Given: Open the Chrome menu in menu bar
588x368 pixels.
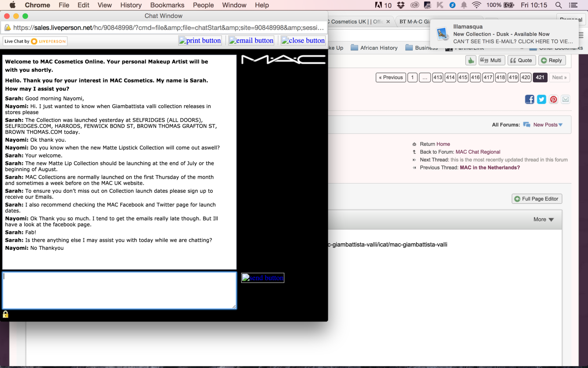Looking at the screenshot, I should click(x=37, y=5).
